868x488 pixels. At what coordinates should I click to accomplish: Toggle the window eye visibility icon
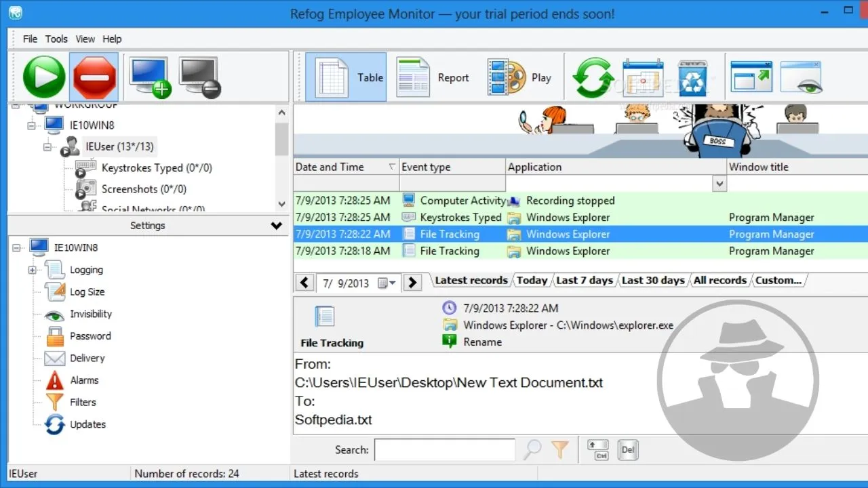(802, 76)
